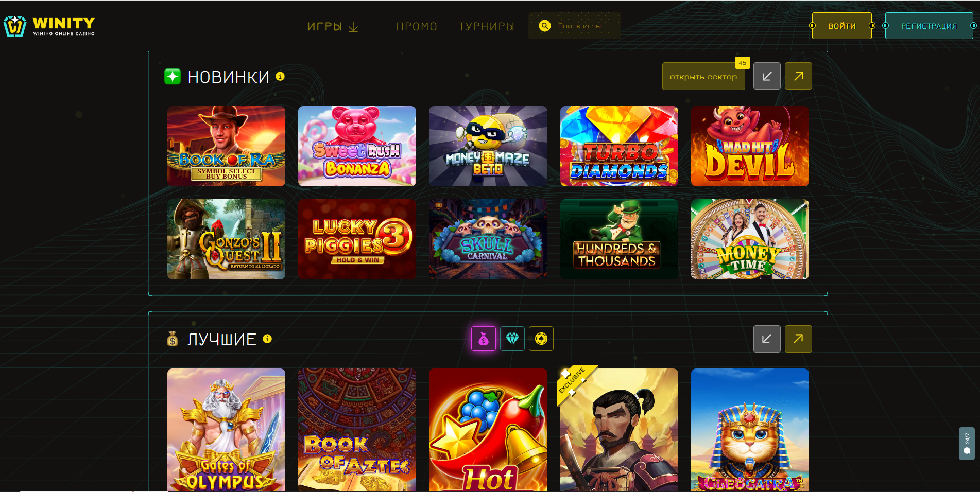Click the ВОЙТИ login button
Screen dimensions: 980x492
[842, 26]
